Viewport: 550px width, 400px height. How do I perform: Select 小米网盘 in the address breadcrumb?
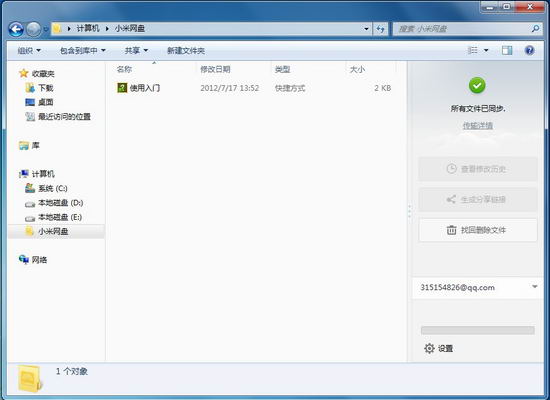tap(130, 28)
